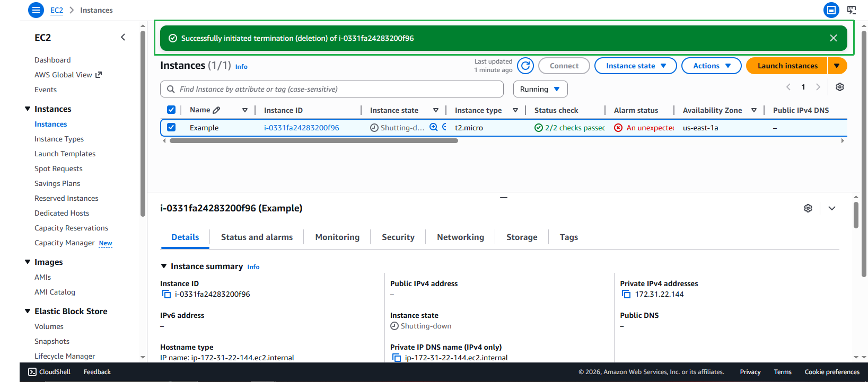Focus the Find Instance search field
This screenshot has height=382, width=868.
coord(332,89)
